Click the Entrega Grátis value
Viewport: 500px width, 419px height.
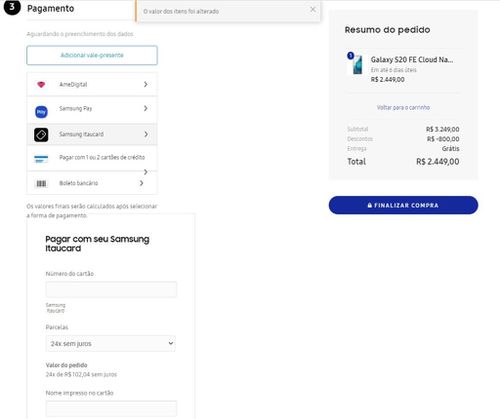[x=451, y=148]
